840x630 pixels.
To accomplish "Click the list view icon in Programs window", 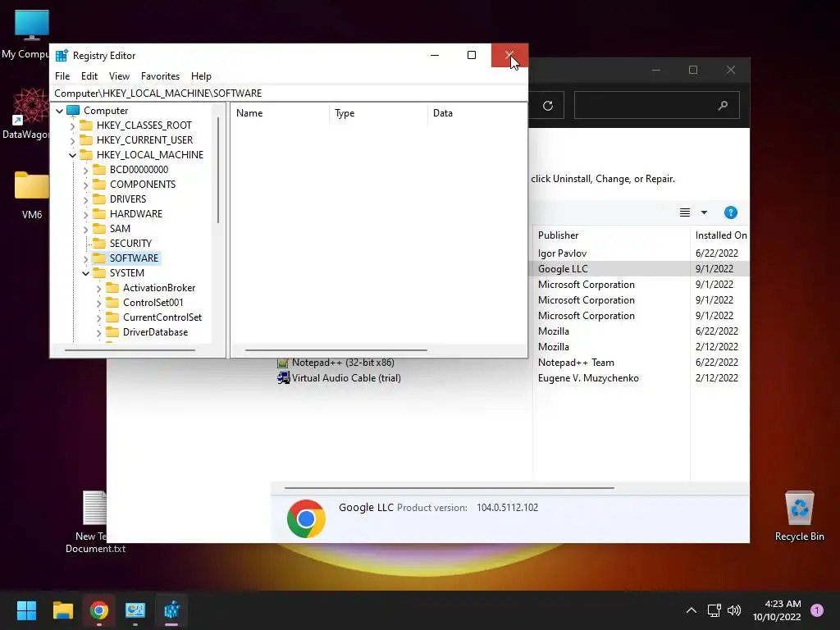I will pyautogui.click(x=685, y=212).
